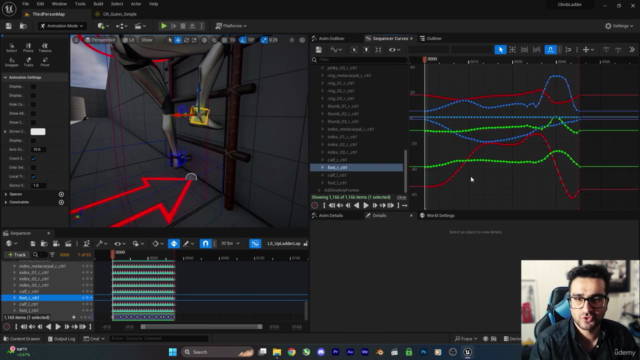Expand foot_r_ctrl in Curve Editor tree
The image size is (640, 360).
pos(322,167)
